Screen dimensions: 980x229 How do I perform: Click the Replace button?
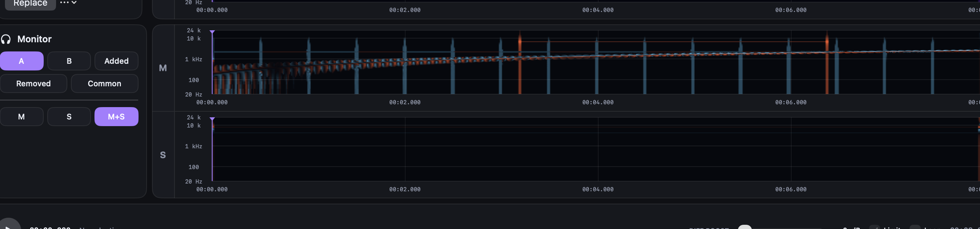[30, 4]
